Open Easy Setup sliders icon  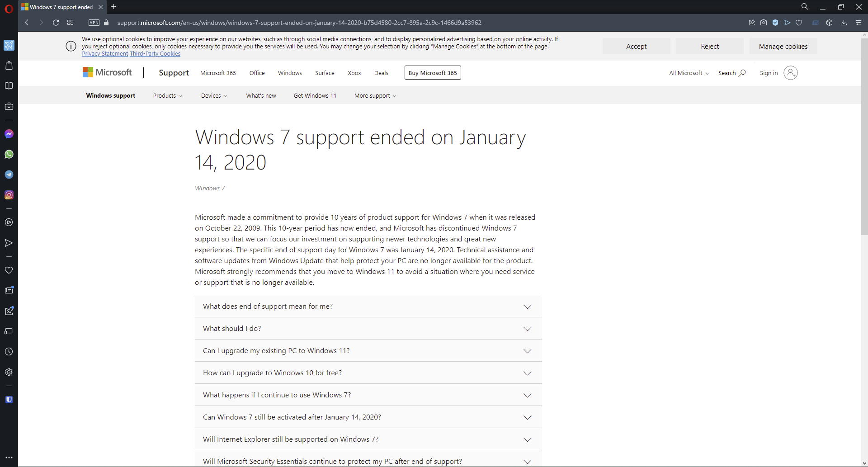pos(859,23)
